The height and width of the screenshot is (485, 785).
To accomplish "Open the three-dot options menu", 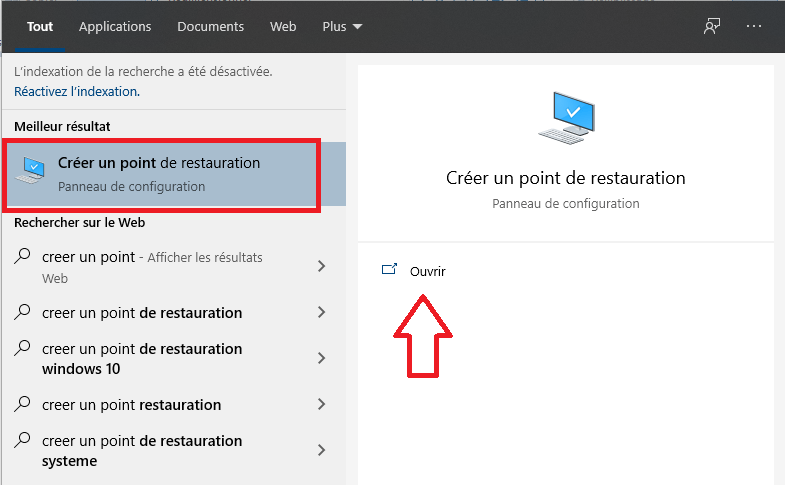I will (x=753, y=26).
